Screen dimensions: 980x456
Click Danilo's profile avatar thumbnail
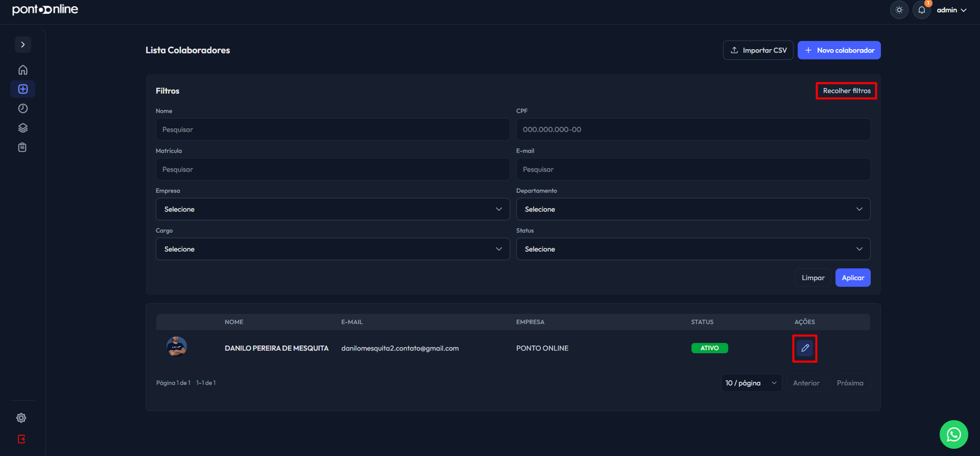pyautogui.click(x=177, y=347)
